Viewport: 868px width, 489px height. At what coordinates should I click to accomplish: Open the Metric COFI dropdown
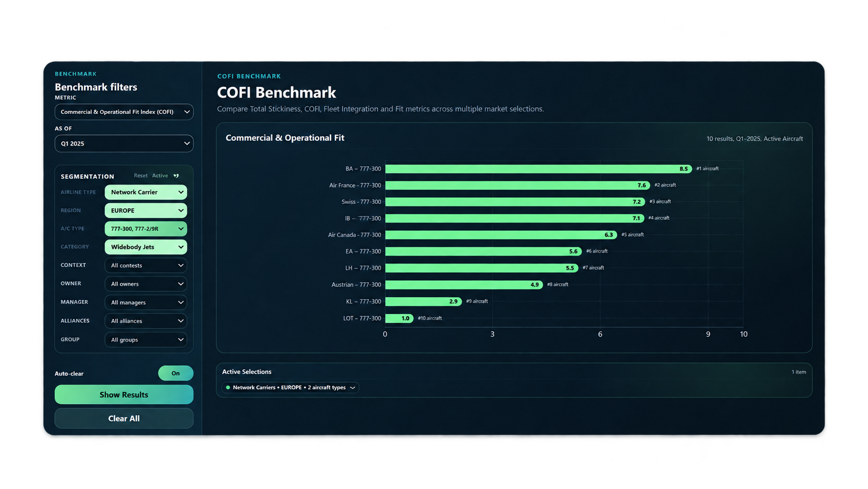(124, 112)
